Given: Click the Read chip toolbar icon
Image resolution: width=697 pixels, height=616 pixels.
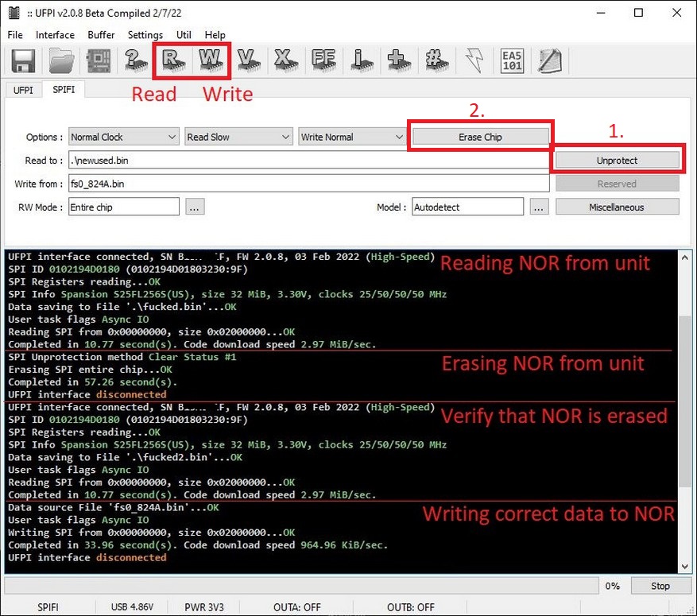Looking at the screenshot, I should [x=171, y=60].
